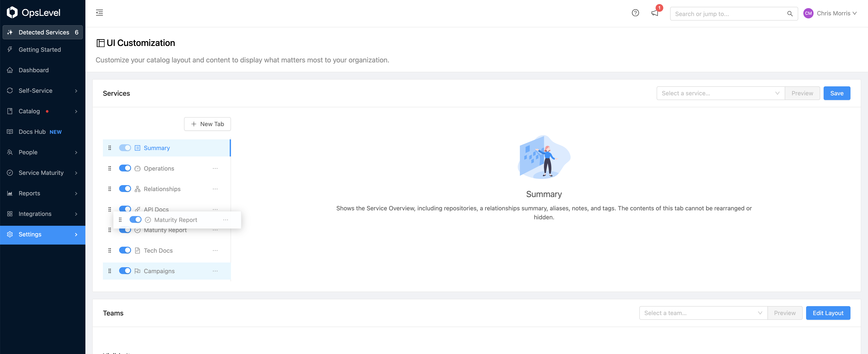Screen dimensions: 868x354
Task: Toggle the Campaigns tab switch
Action: [x=125, y=271]
